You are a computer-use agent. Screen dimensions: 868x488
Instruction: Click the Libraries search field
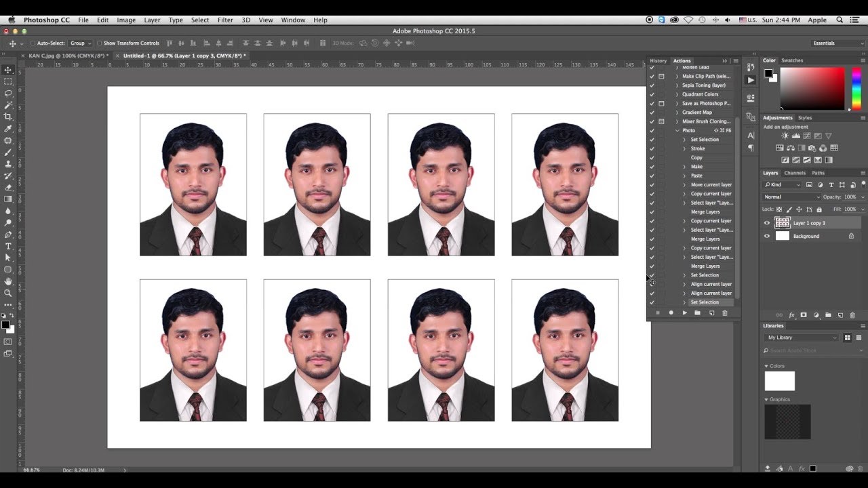tap(812, 350)
